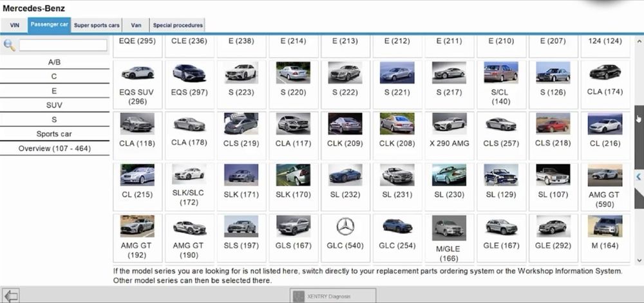Expand the side panel blue chevron
Screen dimensions: 644x303
639,177
